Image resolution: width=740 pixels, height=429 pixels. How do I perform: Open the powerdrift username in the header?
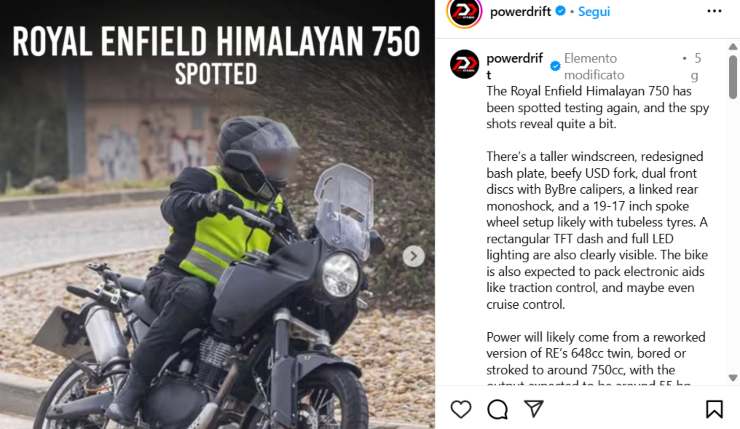520,11
